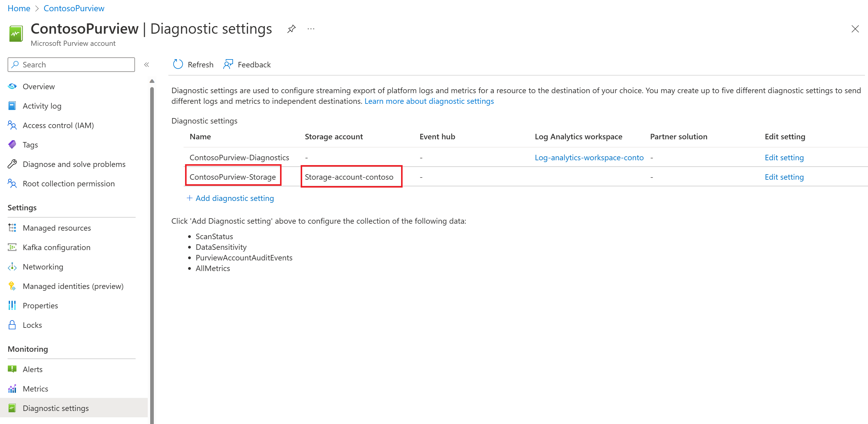The image size is (868, 424).
Task: Click the Locks padlock icon
Action: coord(12,325)
